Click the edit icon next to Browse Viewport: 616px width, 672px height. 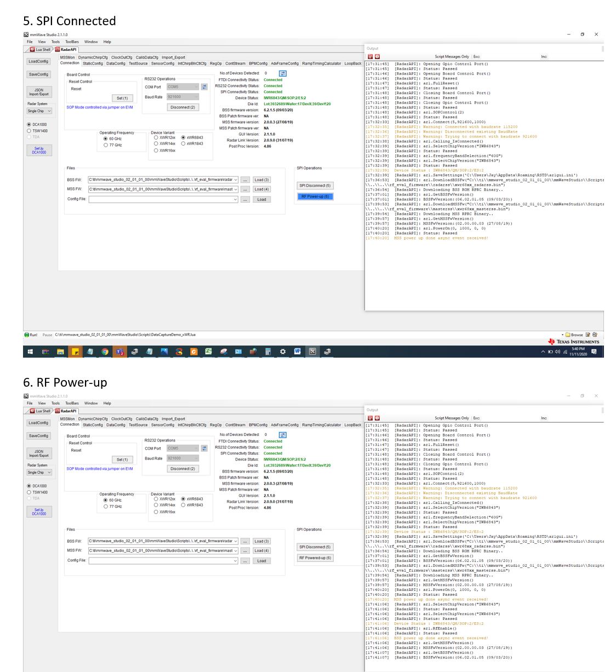pyautogui.click(x=588, y=335)
